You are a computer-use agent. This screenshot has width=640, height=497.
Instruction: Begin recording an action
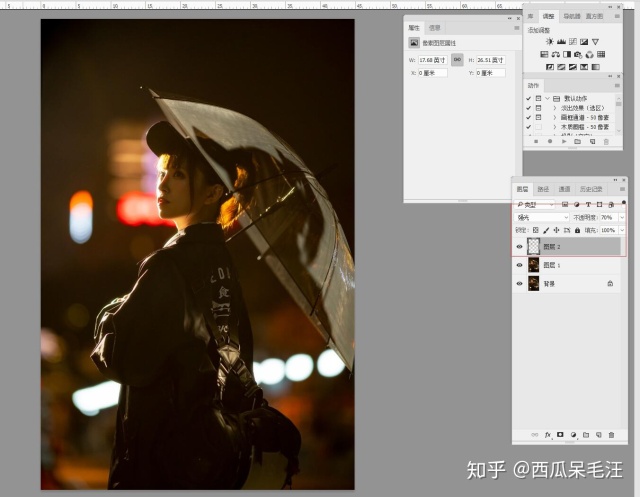point(550,142)
